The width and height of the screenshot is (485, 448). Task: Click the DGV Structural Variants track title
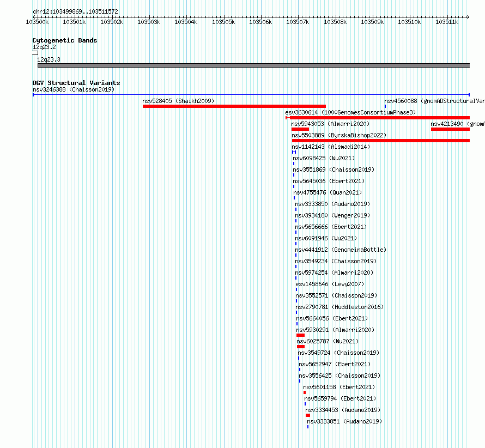point(76,83)
